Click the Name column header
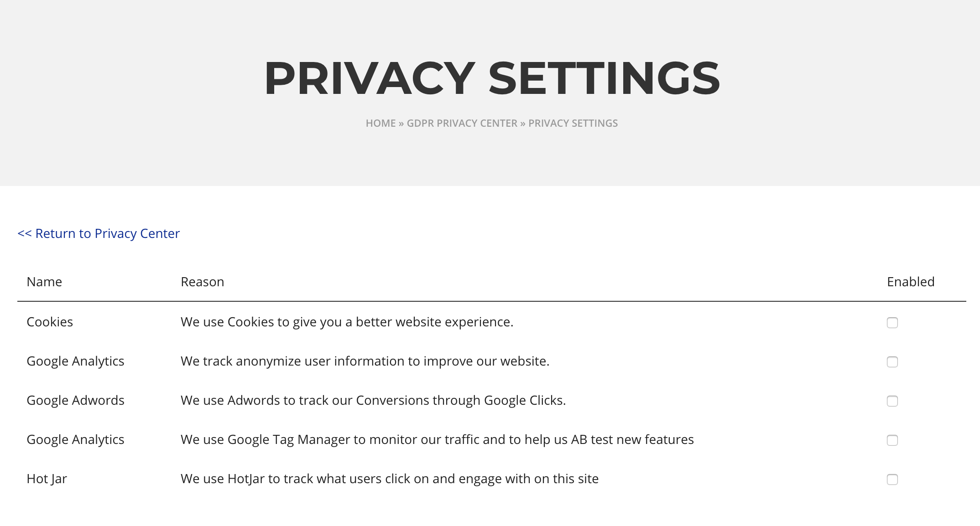 click(44, 282)
